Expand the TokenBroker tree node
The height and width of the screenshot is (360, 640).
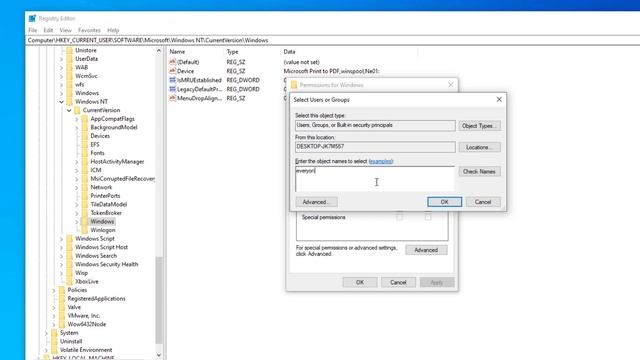coord(77,213)
